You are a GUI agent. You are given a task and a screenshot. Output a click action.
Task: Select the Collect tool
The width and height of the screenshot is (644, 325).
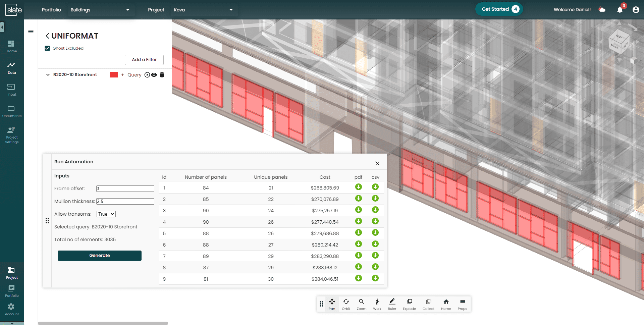[428, 304]
